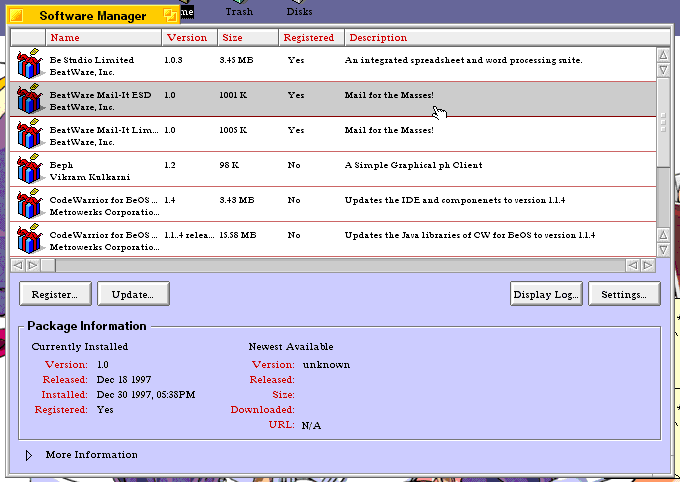Screen dimensions: 680x482
Task: Click the Be Studio Limited package icon
Action: 29,65
